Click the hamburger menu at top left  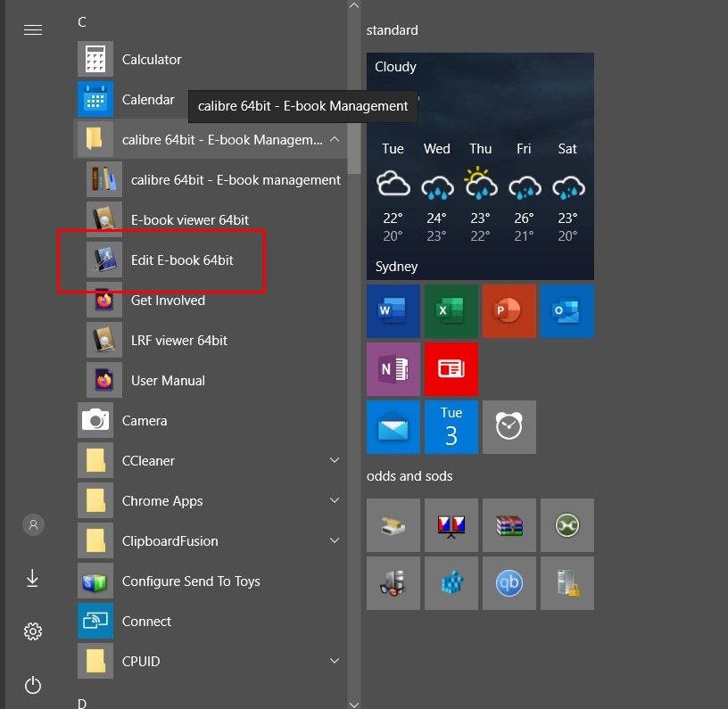point(33,29)
